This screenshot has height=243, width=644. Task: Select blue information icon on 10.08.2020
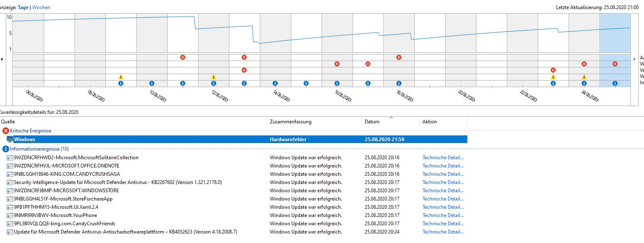pyautogui.click(x=152, y=83)
